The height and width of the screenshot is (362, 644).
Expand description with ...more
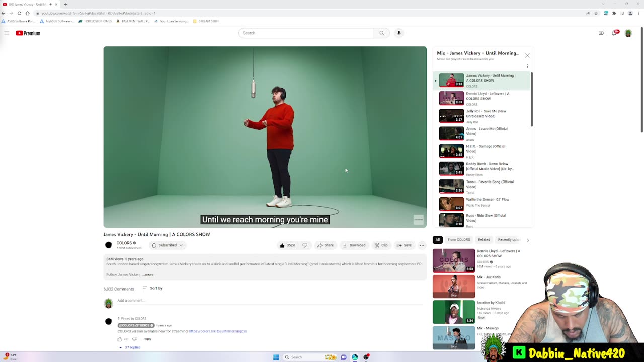click(x=148, y=275)
